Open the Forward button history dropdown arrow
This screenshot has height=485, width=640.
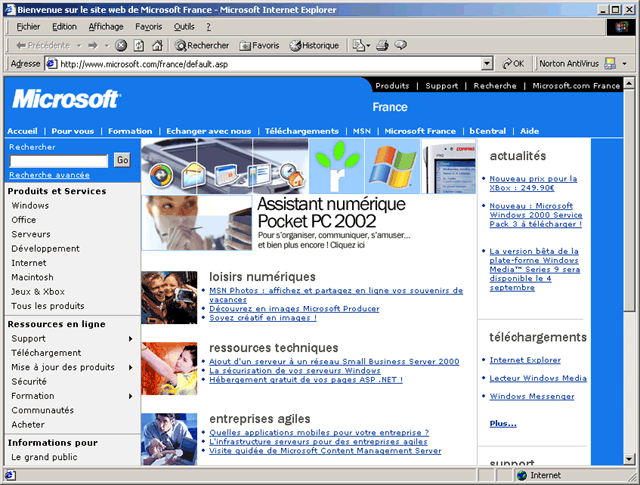pos(107,46)
